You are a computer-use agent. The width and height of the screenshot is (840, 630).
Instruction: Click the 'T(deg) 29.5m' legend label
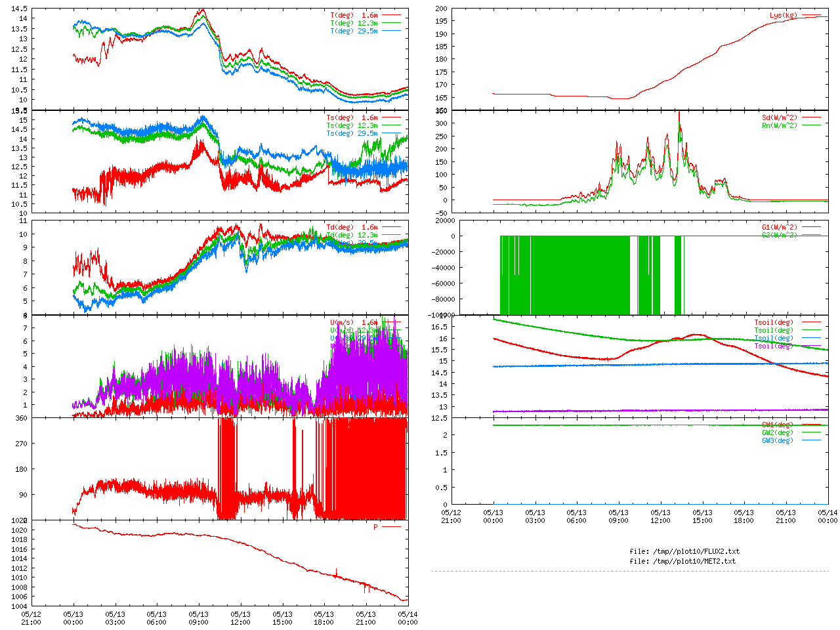[354, 31]
